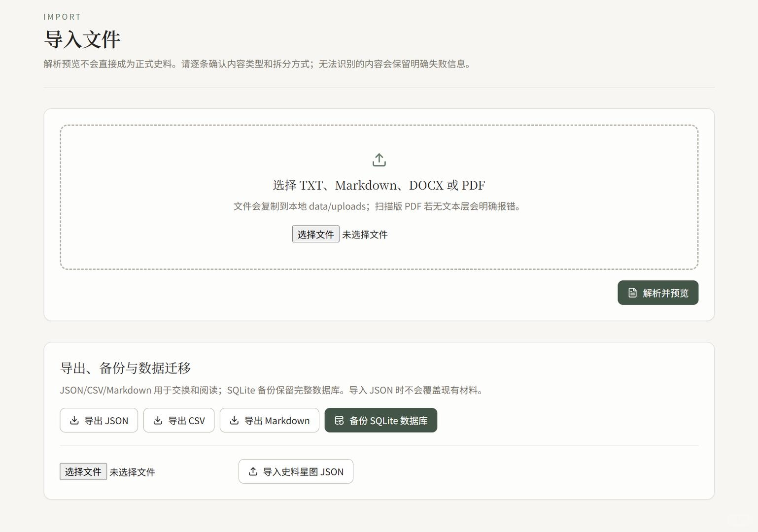Click the upload arrow icon in drop zone

click(x=379, y=160)
